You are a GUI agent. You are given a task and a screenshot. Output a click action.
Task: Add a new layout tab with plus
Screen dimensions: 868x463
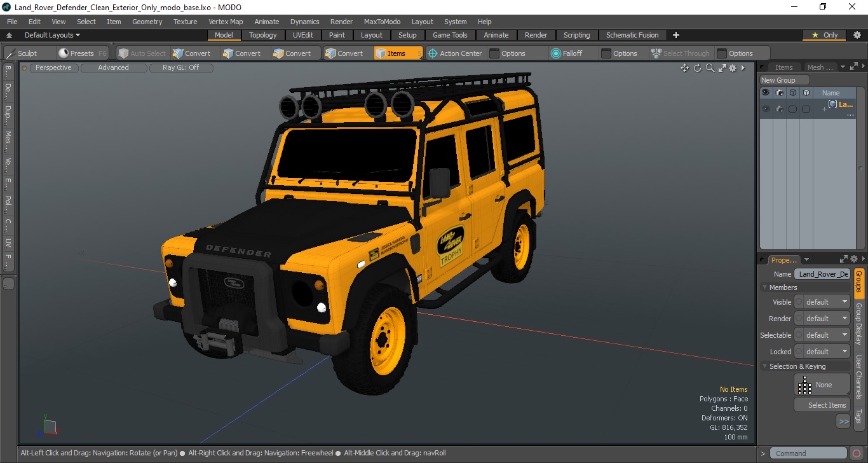(x=676, y=35)
